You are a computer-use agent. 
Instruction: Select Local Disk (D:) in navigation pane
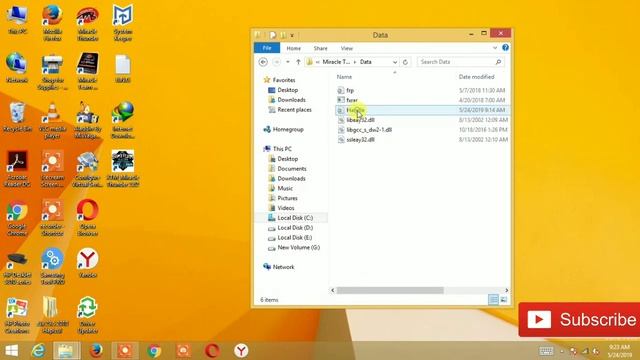[x=295, y=227]
